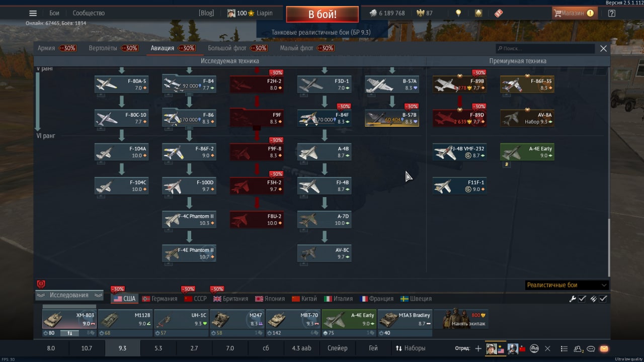Open the Бои menu
The image size is (644, 362).
(54, 13)
